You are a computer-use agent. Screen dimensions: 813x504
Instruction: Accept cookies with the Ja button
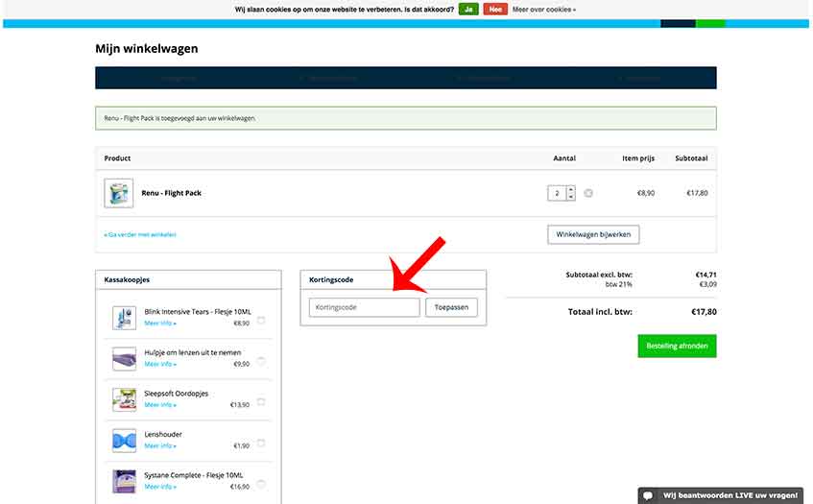pos(468,9)
